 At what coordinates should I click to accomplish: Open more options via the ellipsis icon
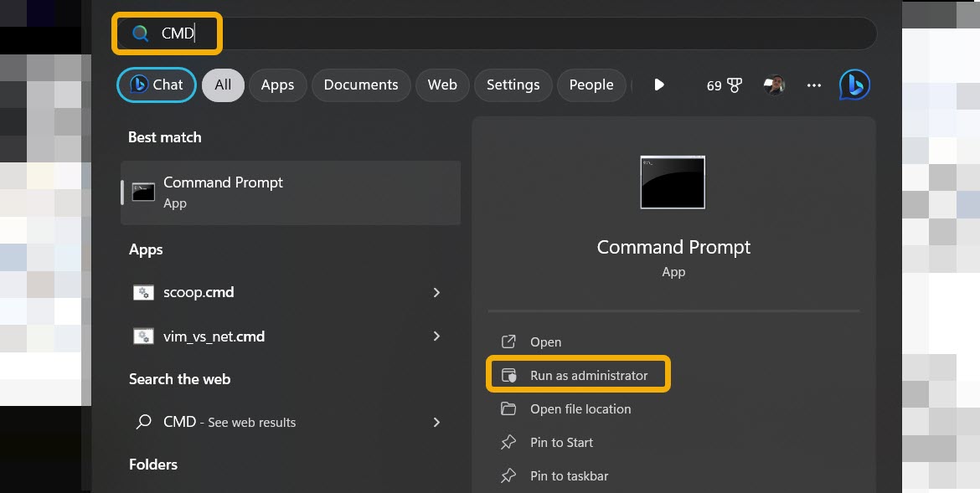(813, 85)
